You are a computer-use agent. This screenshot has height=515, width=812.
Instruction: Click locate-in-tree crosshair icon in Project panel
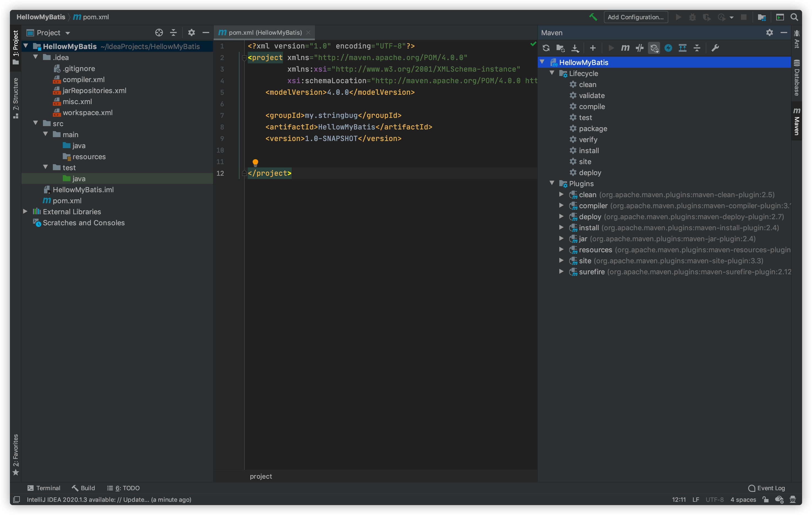click(159, 32)
